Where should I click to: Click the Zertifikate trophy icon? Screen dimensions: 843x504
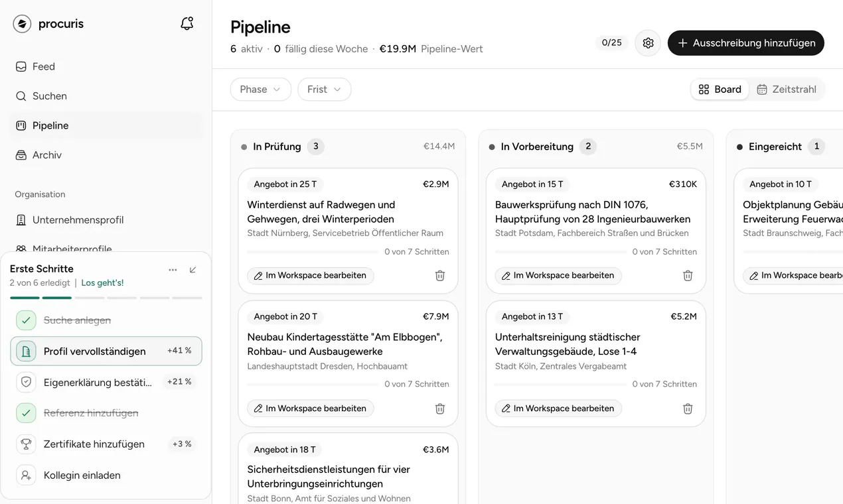tap(26, 444)
